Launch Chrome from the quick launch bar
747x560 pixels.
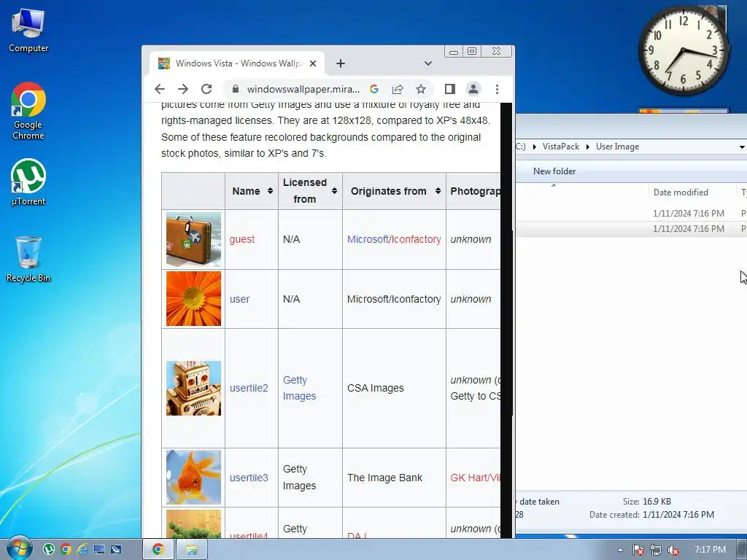pyautogui.click(x=66, y=550)
